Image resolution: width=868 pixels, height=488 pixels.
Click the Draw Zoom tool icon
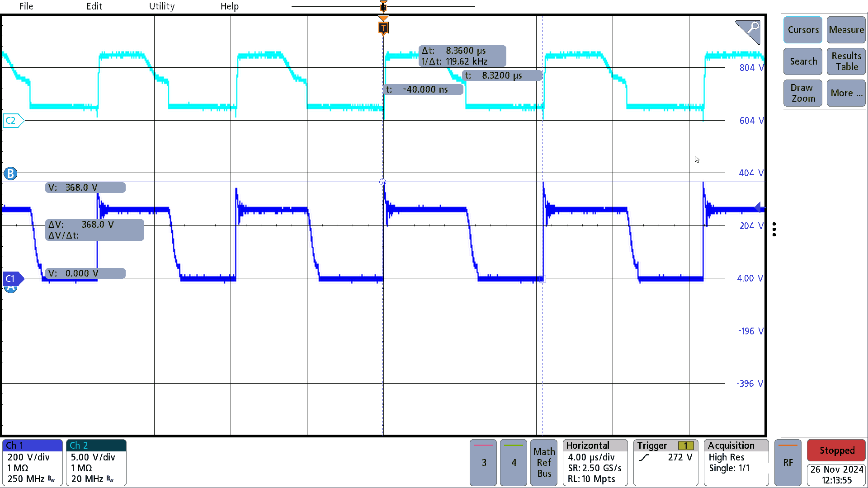pyautogui.click(x=802, y=92)
